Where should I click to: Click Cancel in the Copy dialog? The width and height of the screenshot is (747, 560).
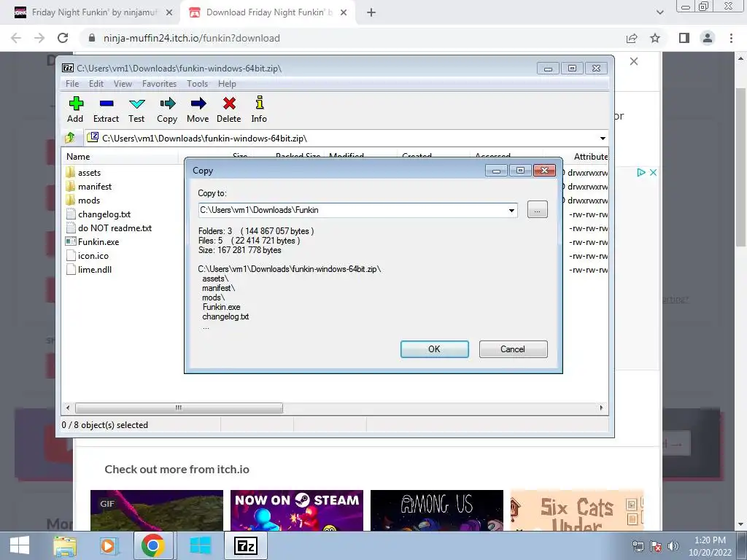pos(513,349)
